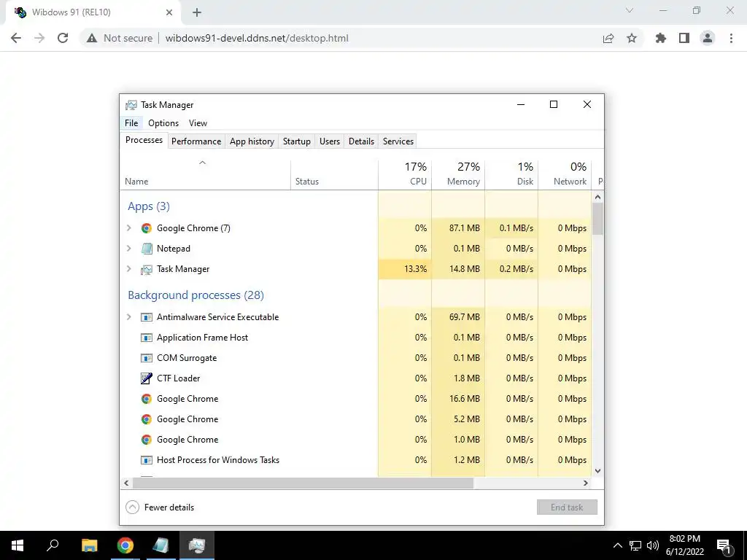
Task: Click the Antimalware Service Executable icon
Action: (x=146, y=317)
